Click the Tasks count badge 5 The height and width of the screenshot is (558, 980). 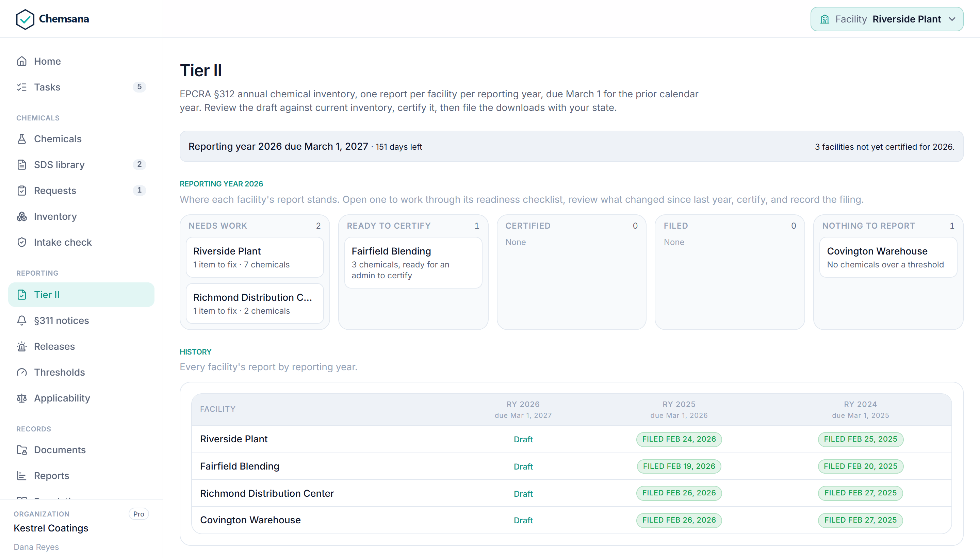click(x=140, y=87)
